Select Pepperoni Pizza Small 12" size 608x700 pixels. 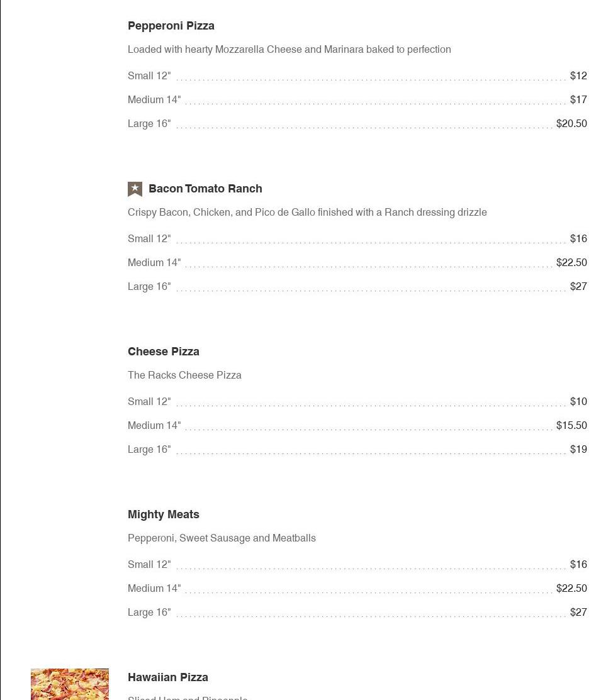click(x=149, y=76)
